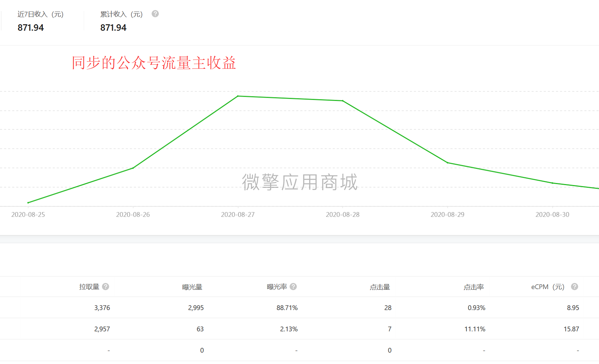
Task: Click the 2020-08-27 peak data point
Action: point(238,96)
